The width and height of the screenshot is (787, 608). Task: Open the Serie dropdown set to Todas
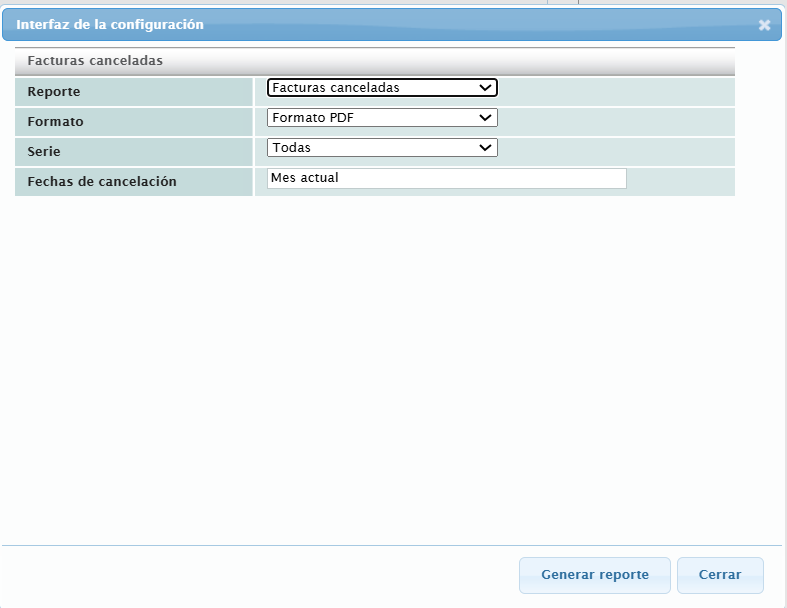click(x=375, y=148)
